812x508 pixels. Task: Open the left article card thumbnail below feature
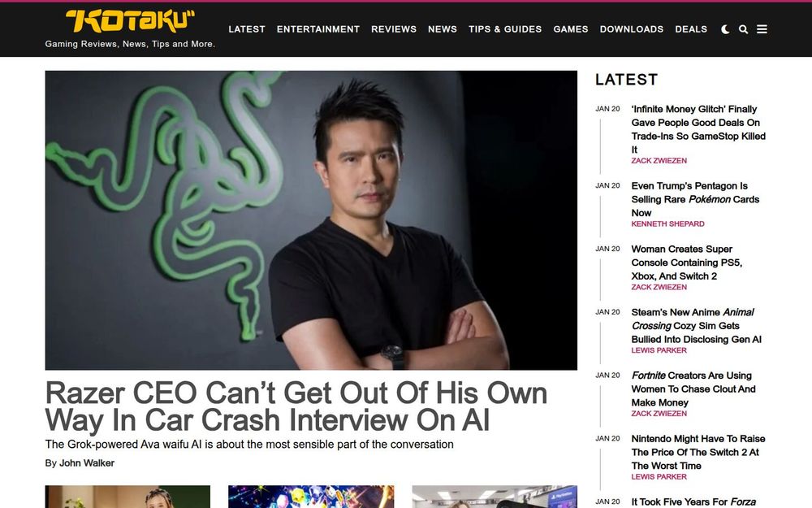click(127, 497)
